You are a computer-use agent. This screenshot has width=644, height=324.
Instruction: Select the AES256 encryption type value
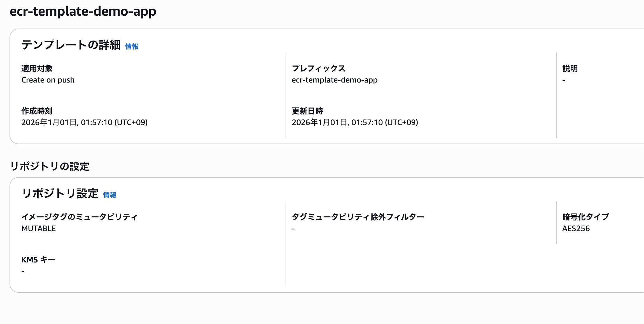tap(576, 229)
